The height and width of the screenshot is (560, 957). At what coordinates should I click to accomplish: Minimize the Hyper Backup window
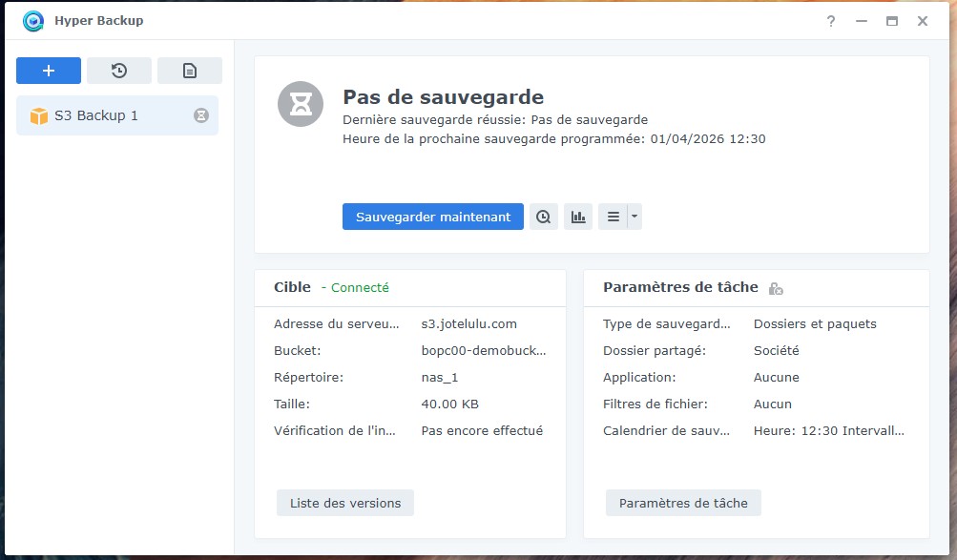coord(862,21)
